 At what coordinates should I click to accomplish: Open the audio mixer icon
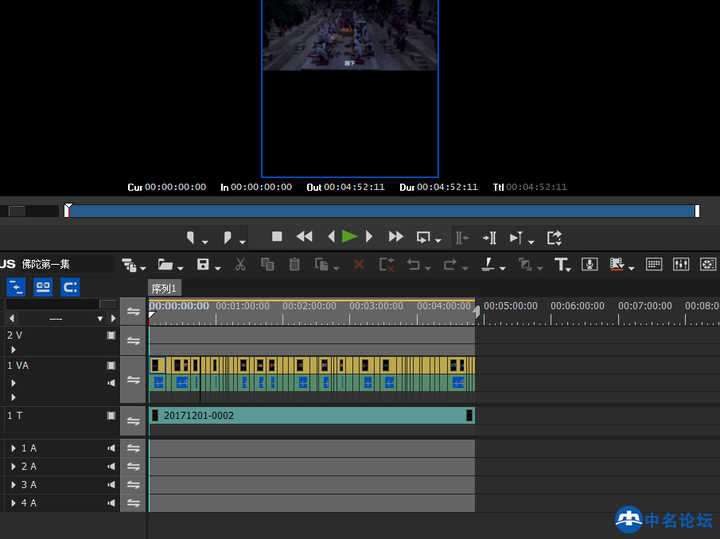(x=682, y=265)
